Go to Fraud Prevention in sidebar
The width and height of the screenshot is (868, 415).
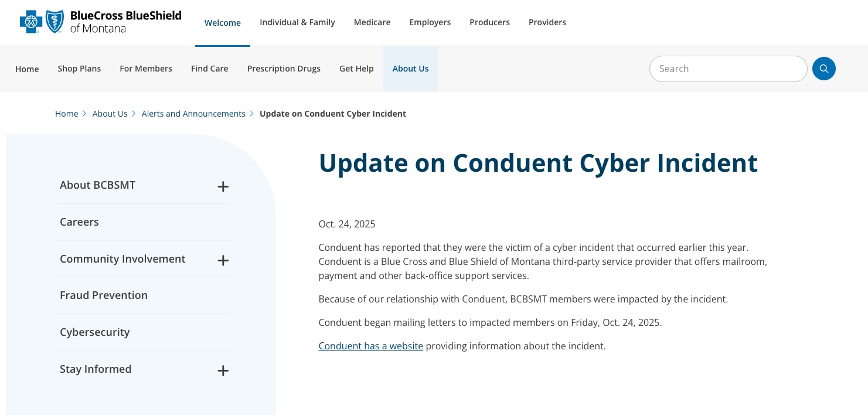(x=103, y=295)
